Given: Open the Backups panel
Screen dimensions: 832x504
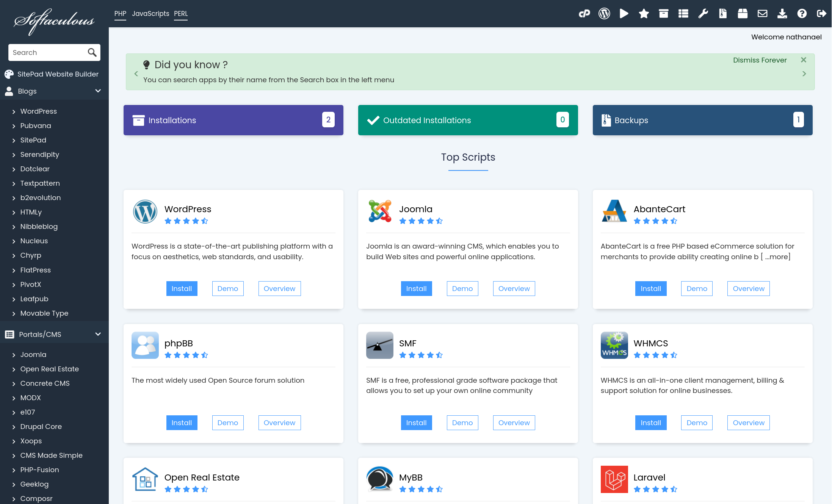Looking at the screenshot, I should click(703, 120).
